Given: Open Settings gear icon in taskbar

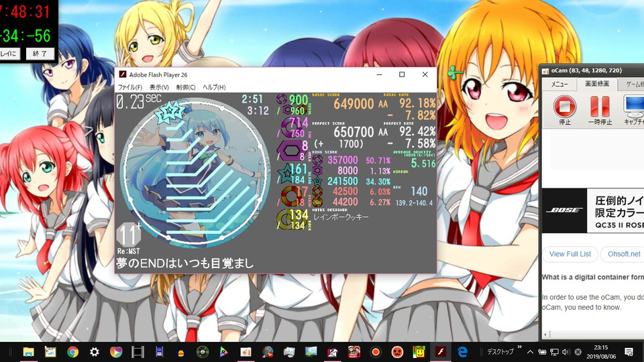Looking at the screenshot, I should (x=95, y=352).
